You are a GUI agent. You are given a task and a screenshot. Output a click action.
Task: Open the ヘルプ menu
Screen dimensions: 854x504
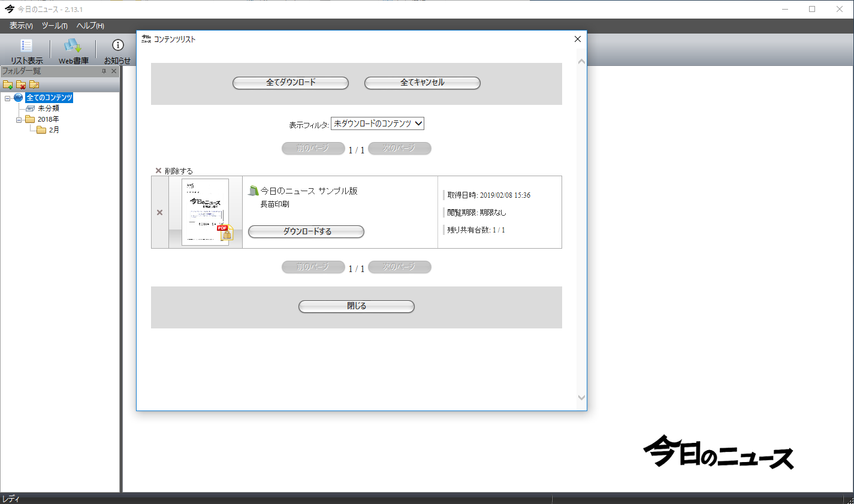[90, 26]
